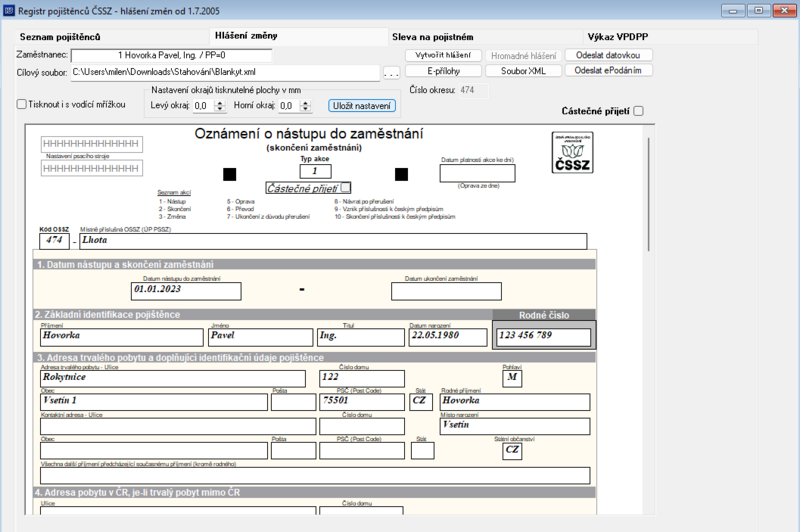Click the Rodné číslo field 123 456 789

543,337
